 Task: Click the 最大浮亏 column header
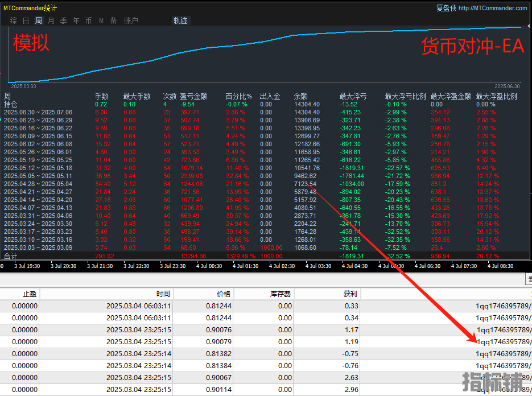point(353,96)
